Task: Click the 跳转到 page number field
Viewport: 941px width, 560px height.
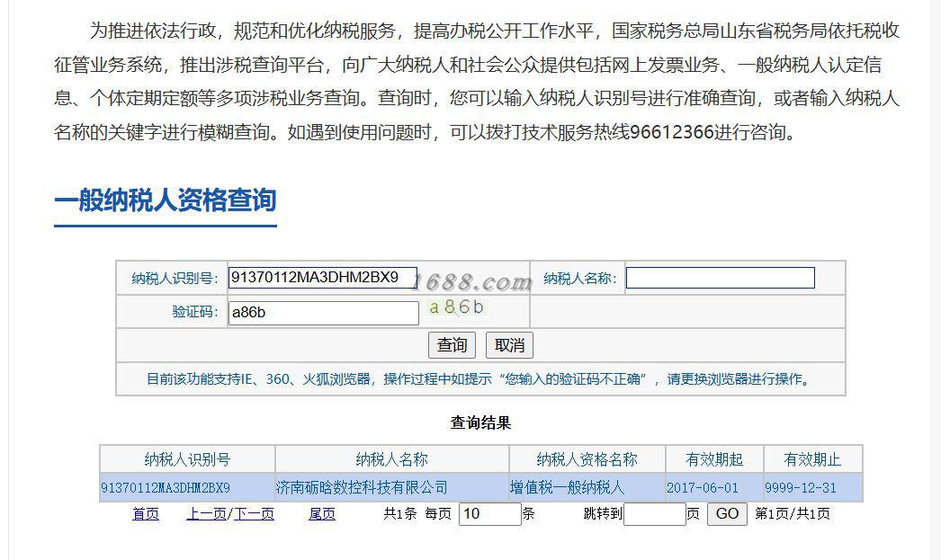Action: coord(655,514)
